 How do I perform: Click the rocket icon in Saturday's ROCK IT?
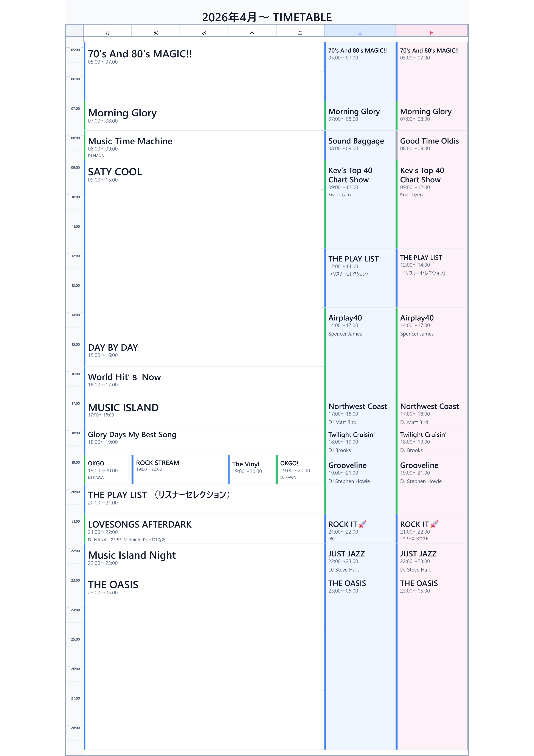coord(362,524)
